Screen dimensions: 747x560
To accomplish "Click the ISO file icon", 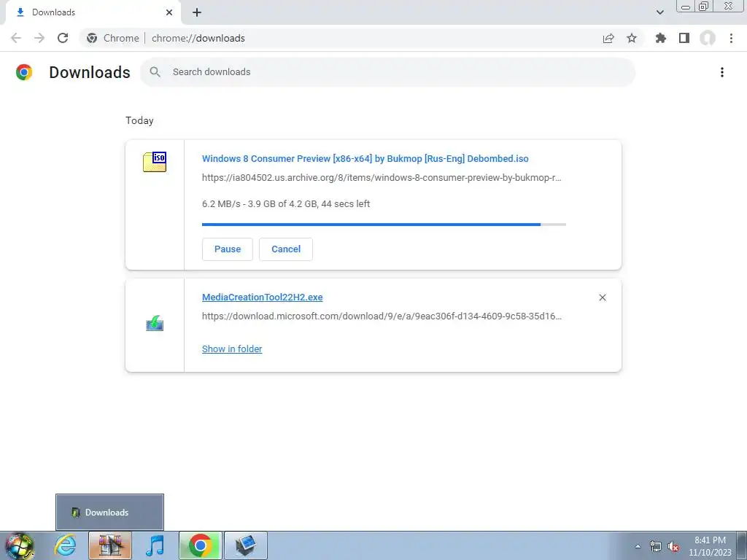I will (155, 161).
